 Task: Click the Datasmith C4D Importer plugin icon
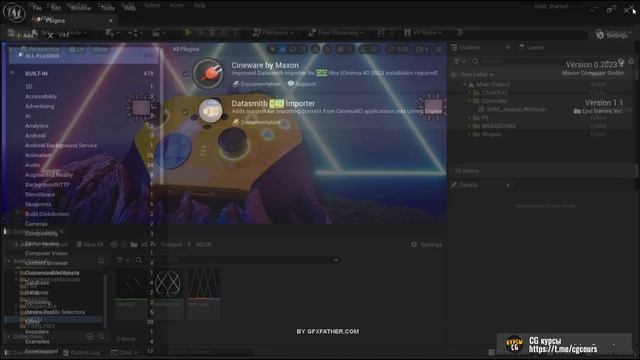pyautogui.click(x=210, y=110)
